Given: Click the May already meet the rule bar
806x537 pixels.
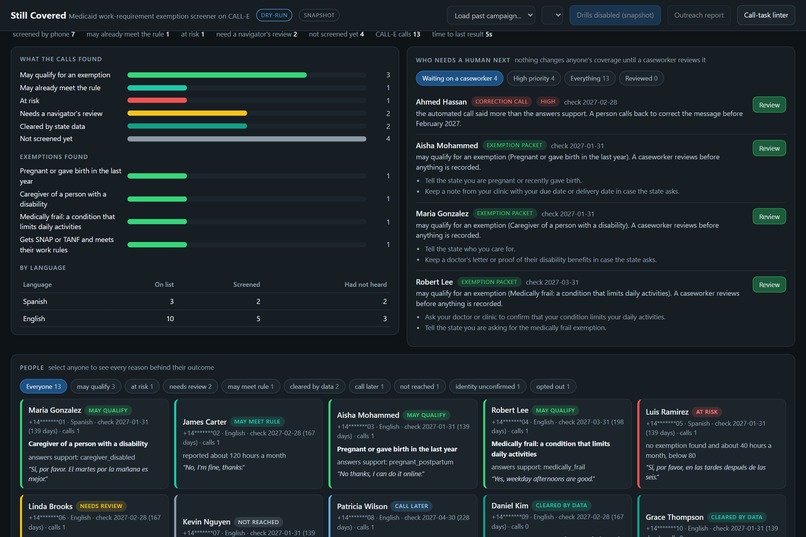Looking at the screenshot, I should [x=157, y=88].
